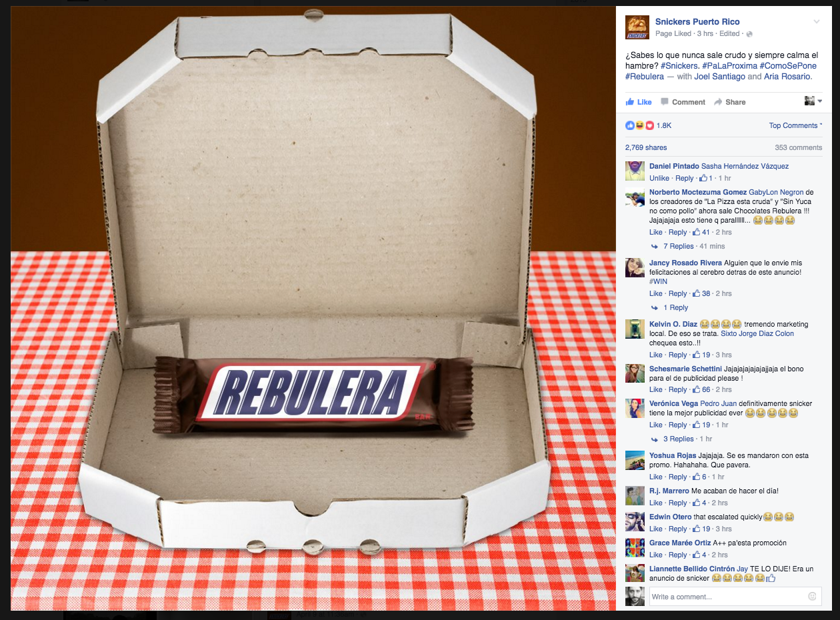Open the Top Comments sorting dropdown

[x=795, y=125]
